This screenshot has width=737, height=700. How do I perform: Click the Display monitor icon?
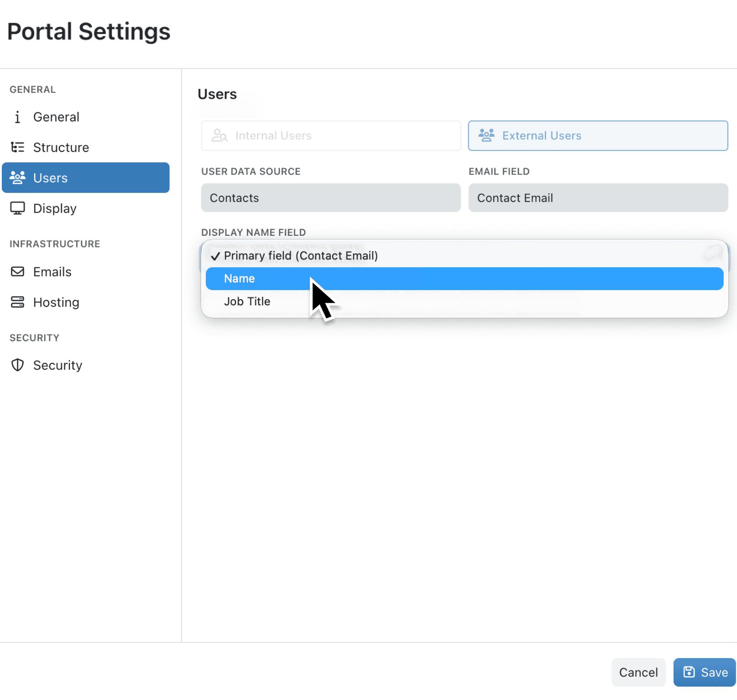tap(18, 208)
